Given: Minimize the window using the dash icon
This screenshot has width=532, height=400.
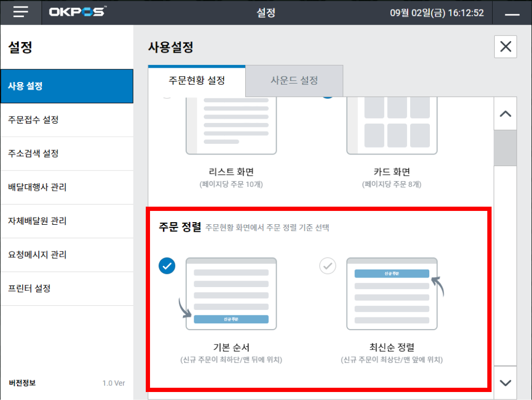Looking at the screenshot, I should tap(512, 14).
